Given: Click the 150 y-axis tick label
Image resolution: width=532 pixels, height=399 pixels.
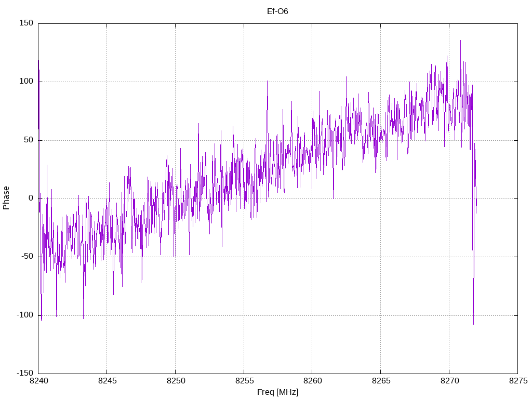Looking at the screenshot, I should pyautogui.click(x=26, y=23).
